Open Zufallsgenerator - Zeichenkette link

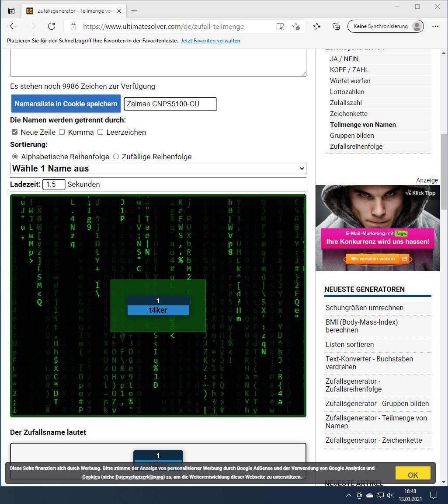(374, 440)
